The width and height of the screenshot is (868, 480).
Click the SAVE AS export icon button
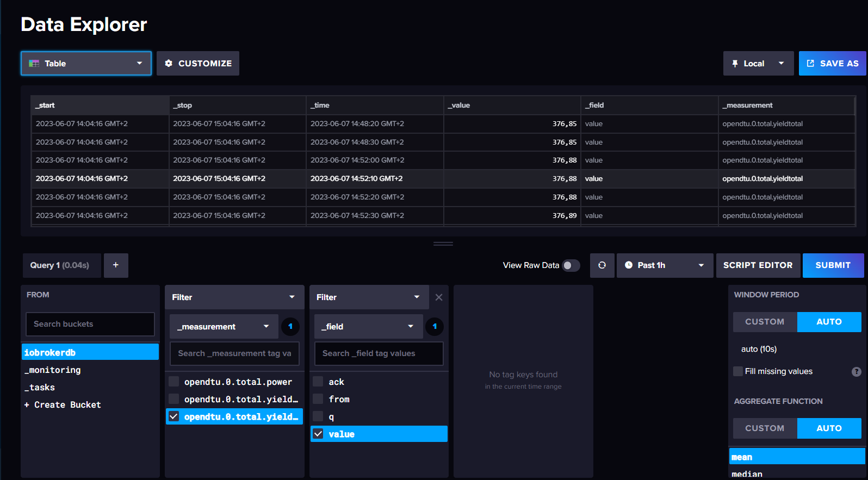coord(832,64)
